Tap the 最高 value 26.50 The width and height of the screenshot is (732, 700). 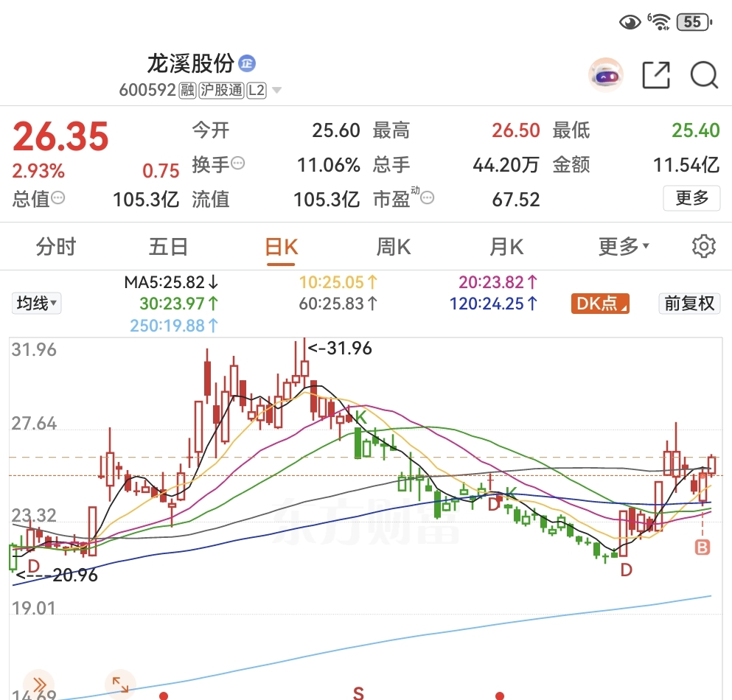[516, 130]
